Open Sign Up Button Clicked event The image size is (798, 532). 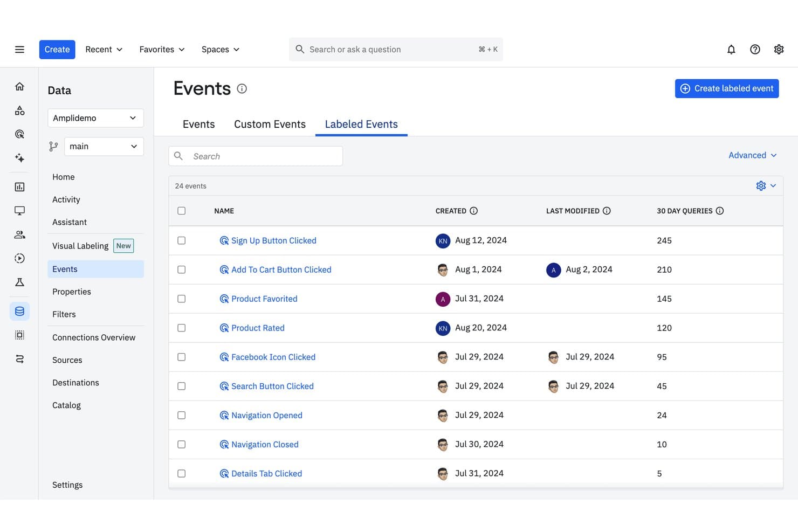pyautogui.click(x=274, y=240)
